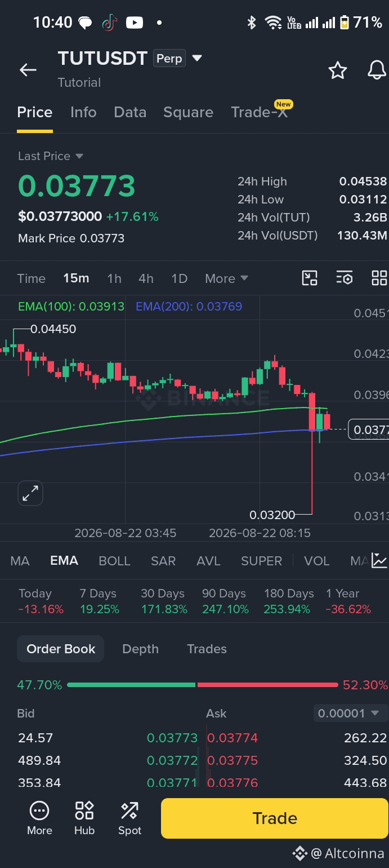Screen dimensions: 389x868
Task: Enable the SUPER indicator
Action: (261, 561)
